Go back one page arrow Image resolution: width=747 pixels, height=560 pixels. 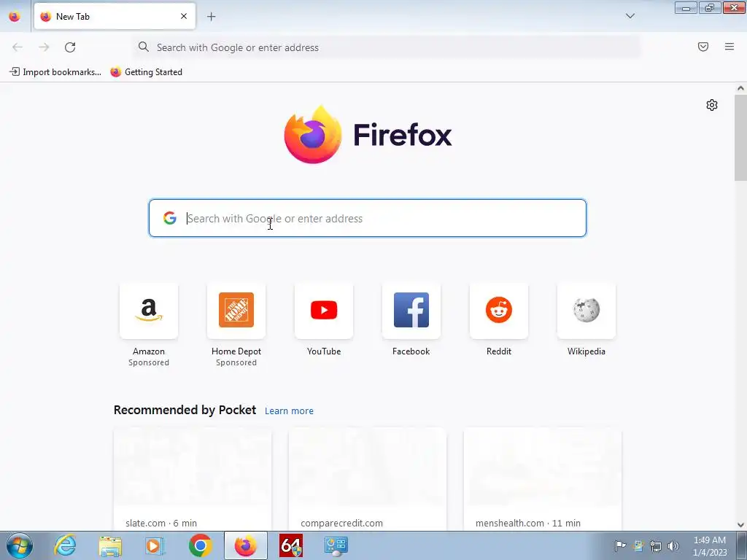(18, 47)
